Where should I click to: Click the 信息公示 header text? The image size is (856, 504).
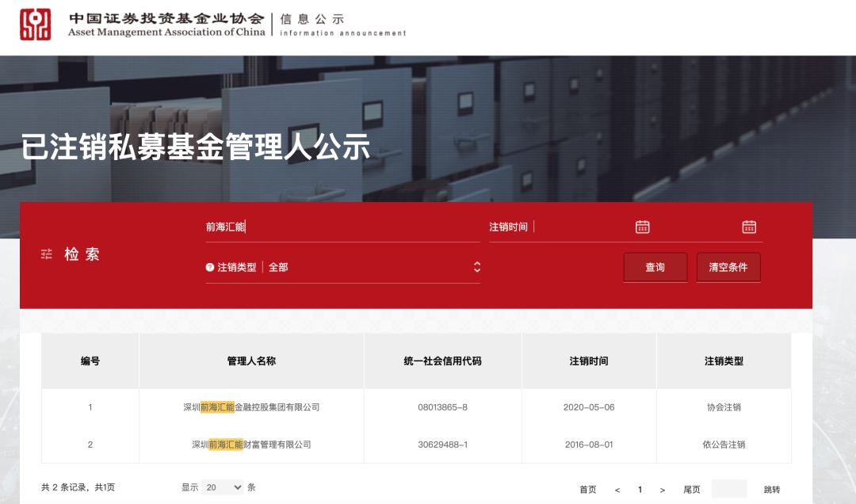(312, 19)
